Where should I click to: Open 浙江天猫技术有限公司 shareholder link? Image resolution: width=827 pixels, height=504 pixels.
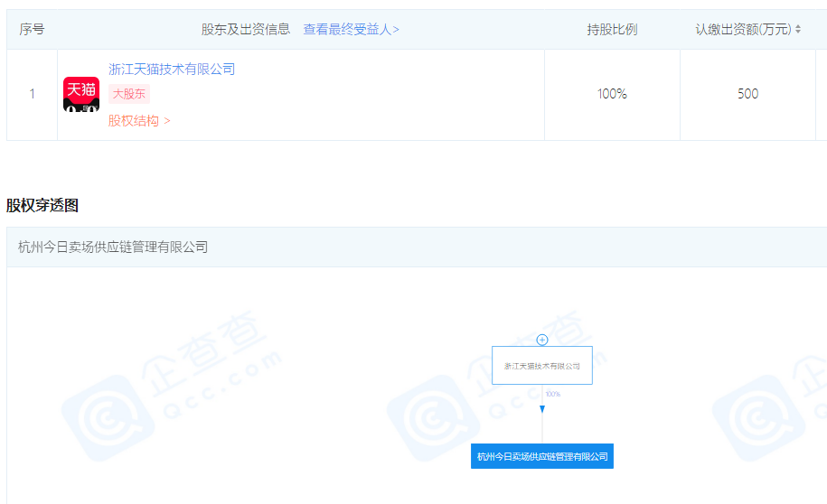point(172,69)
